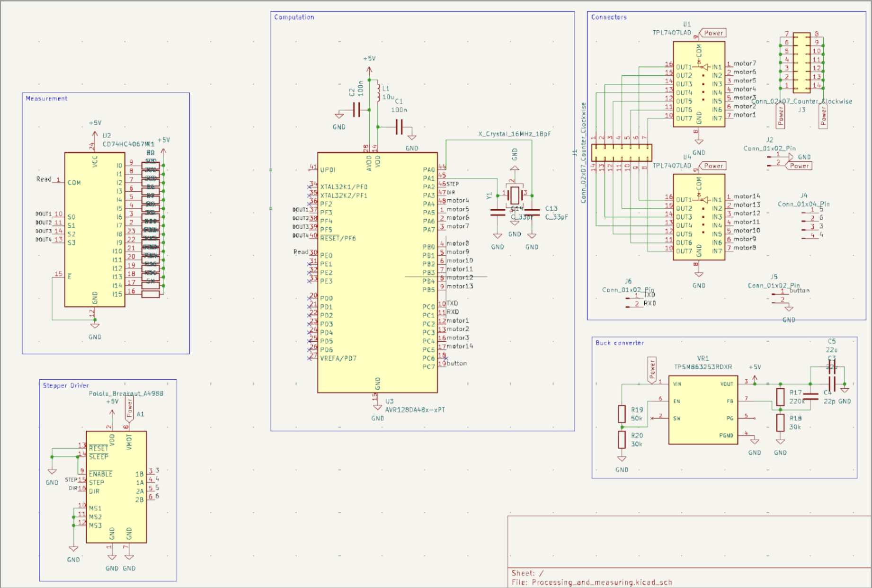872x588 pixels.
Task: Click the motor7 net label on U1
Action: 744,64
